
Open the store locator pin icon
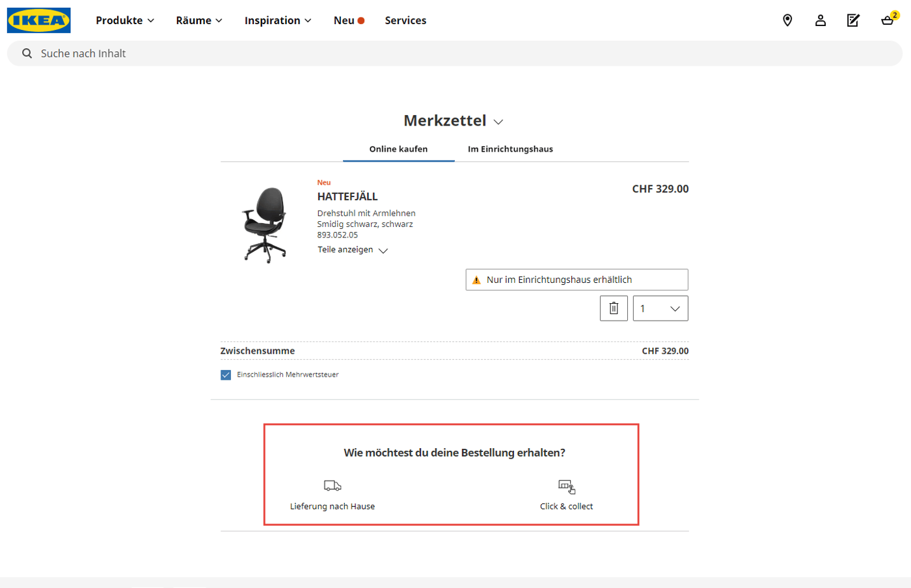(787, 20)
